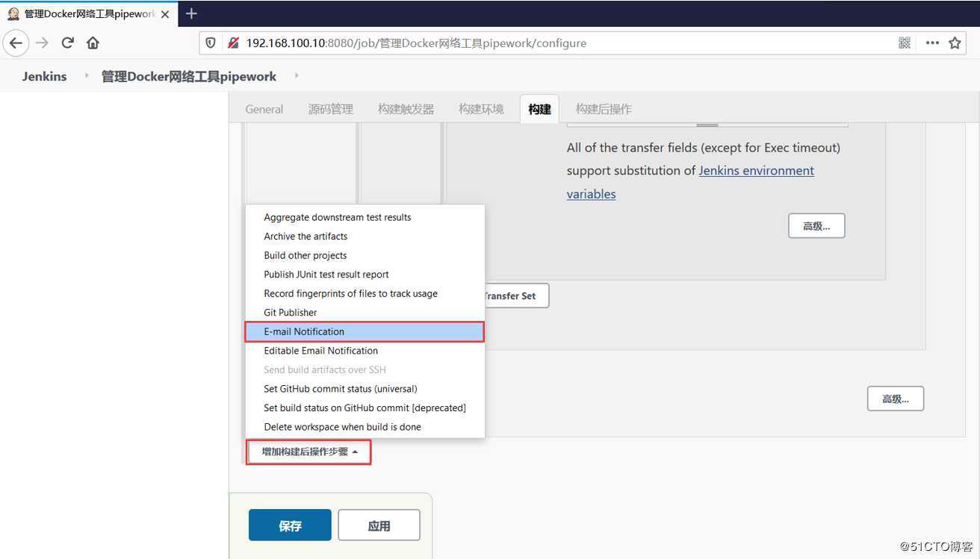This screenshot has width=980, height=559.
Task: Open the page actions three-dot menu
Action: 932,43
